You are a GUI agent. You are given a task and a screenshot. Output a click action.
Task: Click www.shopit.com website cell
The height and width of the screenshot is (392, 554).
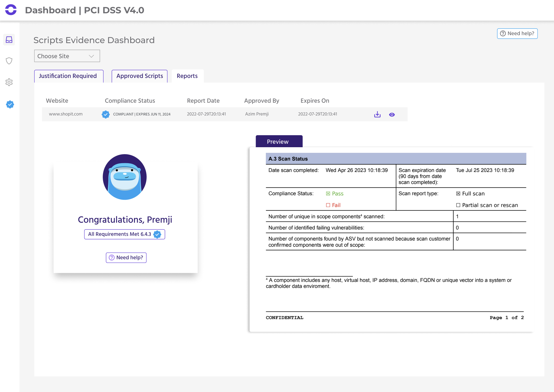pyautogui.click(x=66, y=114)
